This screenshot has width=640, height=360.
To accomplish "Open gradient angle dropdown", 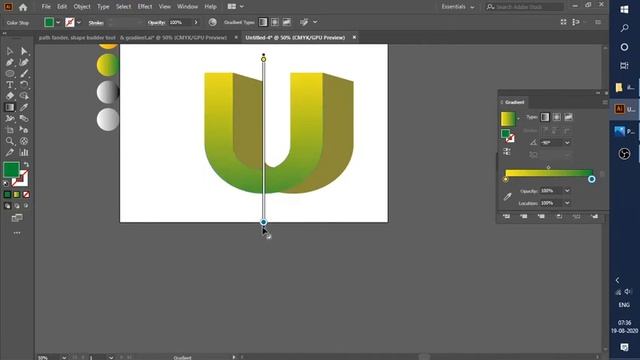I will (567, 142).
